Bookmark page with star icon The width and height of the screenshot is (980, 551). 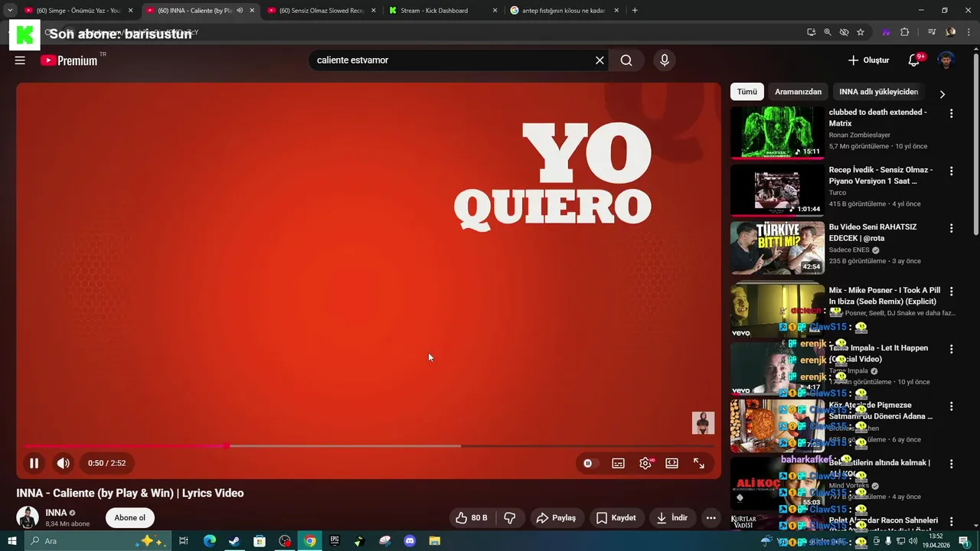pyautogui.click(x=861, y=32)
